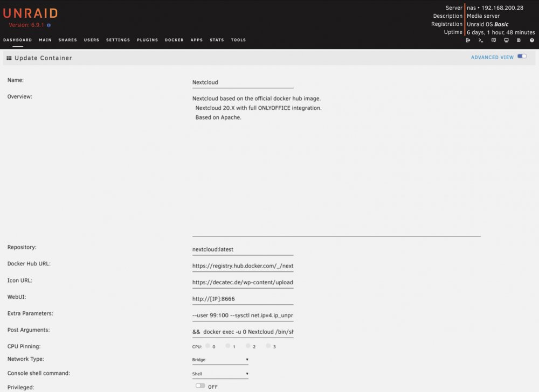Click the Update Container heading
Viewport: 539px width, 392px height.
pos(43,58)
